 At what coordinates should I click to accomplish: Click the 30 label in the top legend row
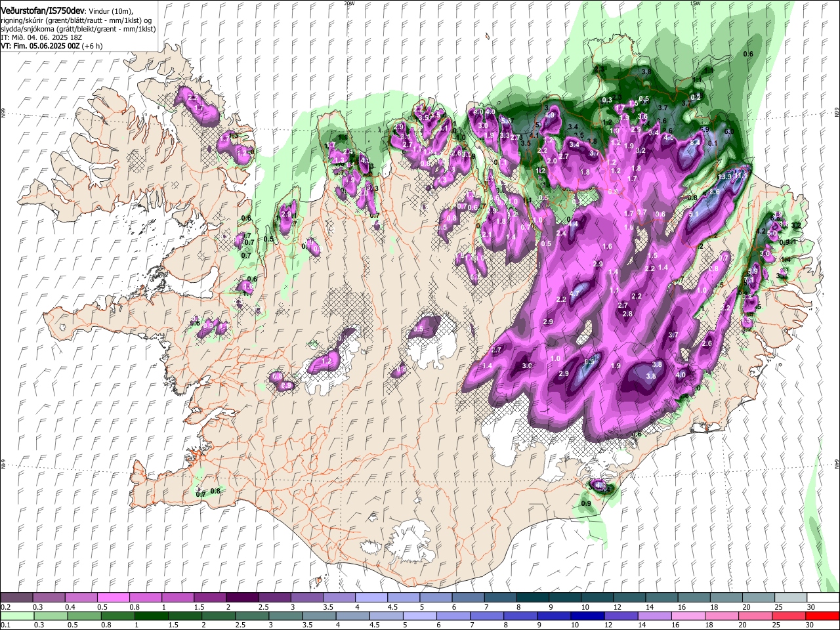pyautogui.click(x=811, y=607)
